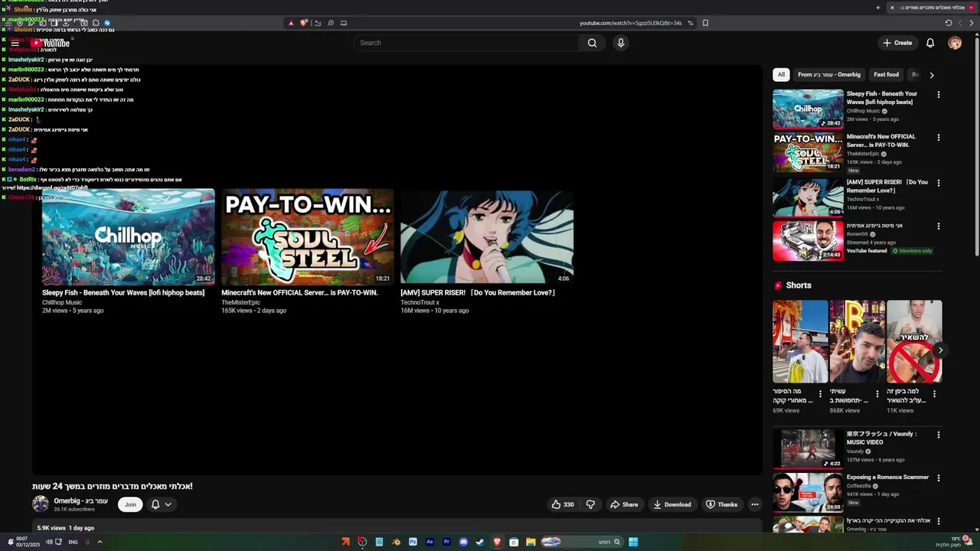Viewport: 980px width, 551px height.
Task: Bookmark this page in the browser
Action: tap(705, 23)
